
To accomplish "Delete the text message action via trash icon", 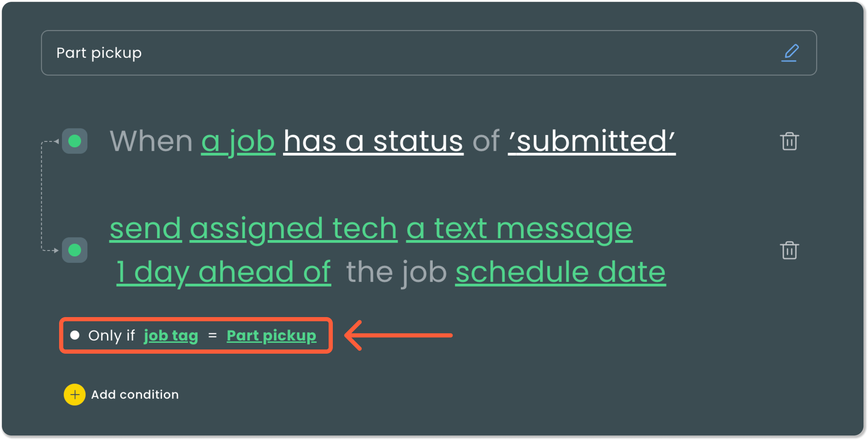I will coord(790,250).
